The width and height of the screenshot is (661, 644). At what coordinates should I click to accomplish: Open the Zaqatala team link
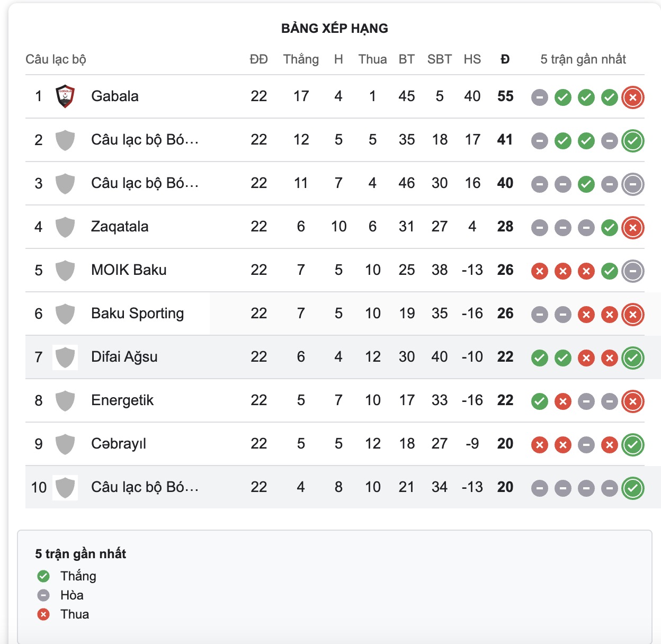click(x=120, y=227)
